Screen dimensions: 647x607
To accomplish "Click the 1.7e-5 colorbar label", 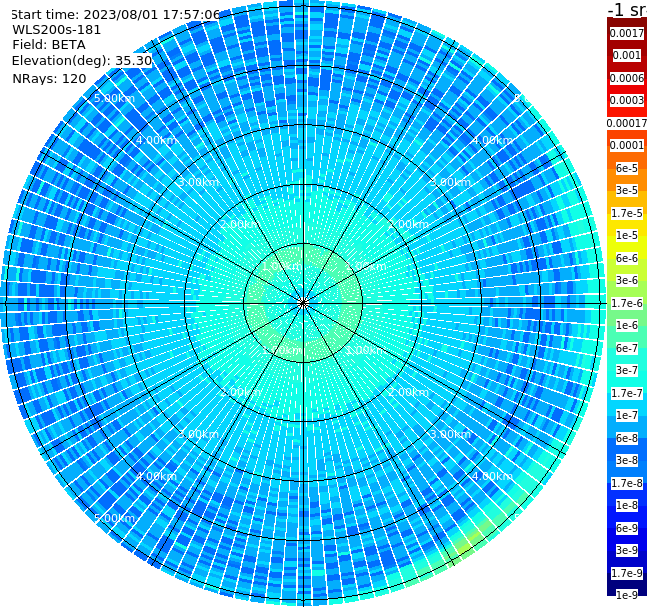I will pos(627,213).
